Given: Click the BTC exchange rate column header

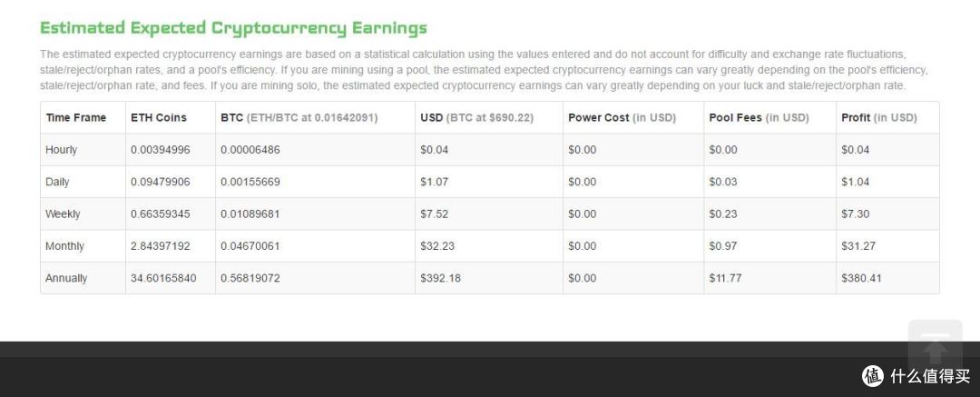Looking at the screenshot, I should coord(299,118).
